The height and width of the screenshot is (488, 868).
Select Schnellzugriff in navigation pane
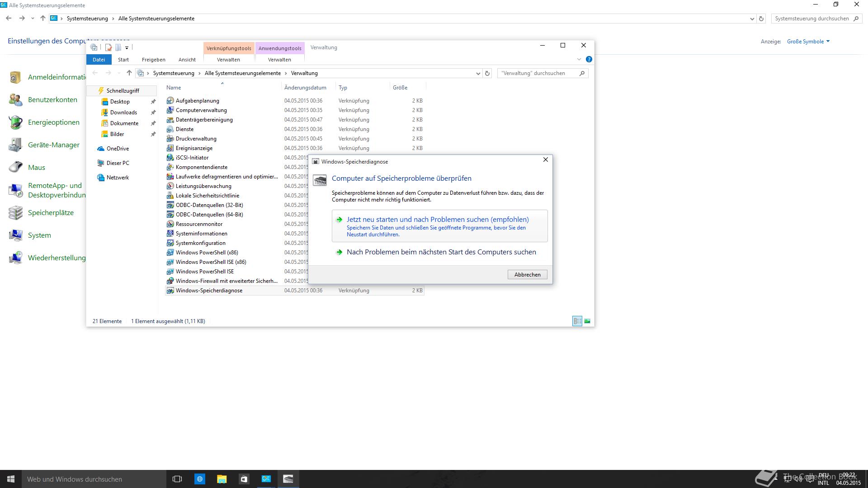coord(122,91)
